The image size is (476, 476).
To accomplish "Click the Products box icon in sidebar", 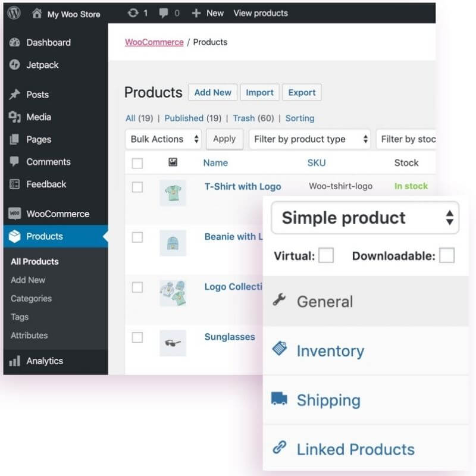I will (x=14, y=236).
